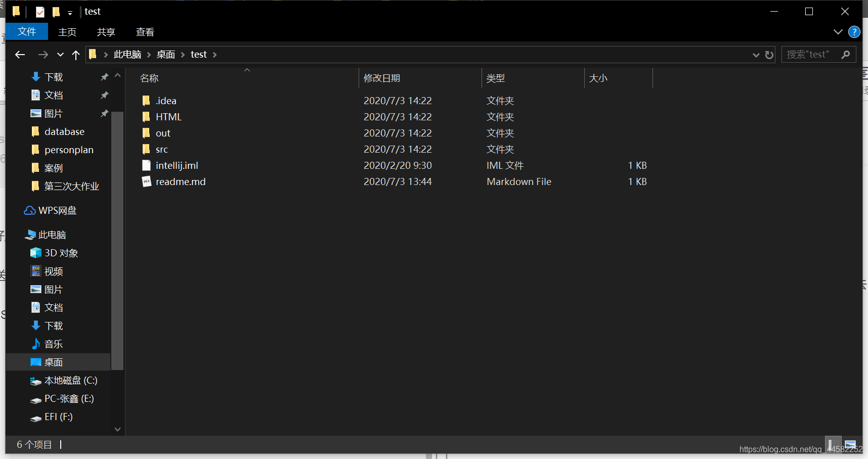The width and height of the screenshot is (868, 459).
Task: Expand the ribbon with the chevron
Action: pos(838,32)
